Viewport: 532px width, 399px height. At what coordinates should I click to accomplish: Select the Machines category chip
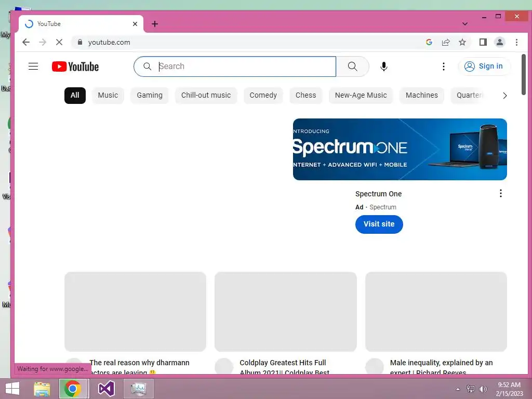click(422, 96)
